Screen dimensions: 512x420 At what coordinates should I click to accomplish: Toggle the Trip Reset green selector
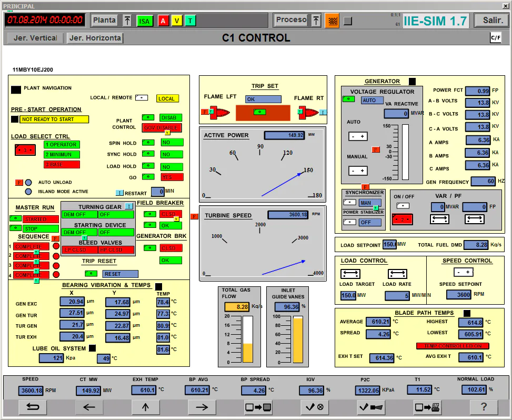(91, 273)
